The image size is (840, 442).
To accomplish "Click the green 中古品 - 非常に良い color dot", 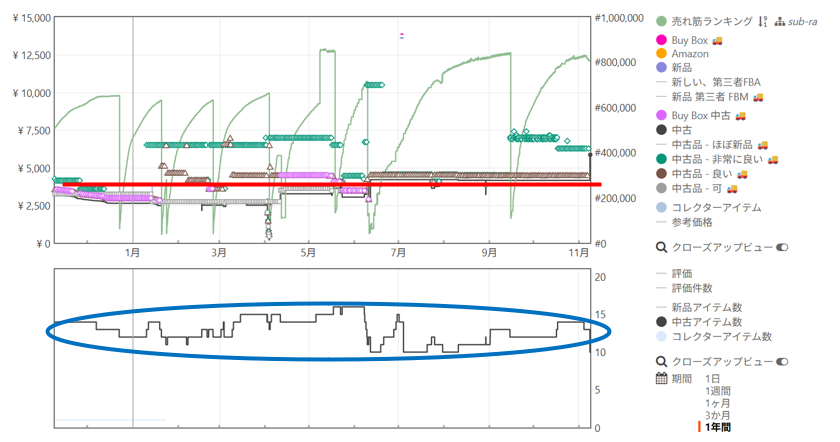I will coord(661,158).
